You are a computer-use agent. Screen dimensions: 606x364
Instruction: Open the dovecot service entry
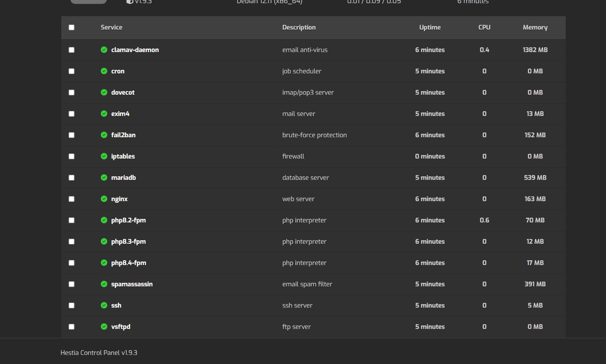123,92
